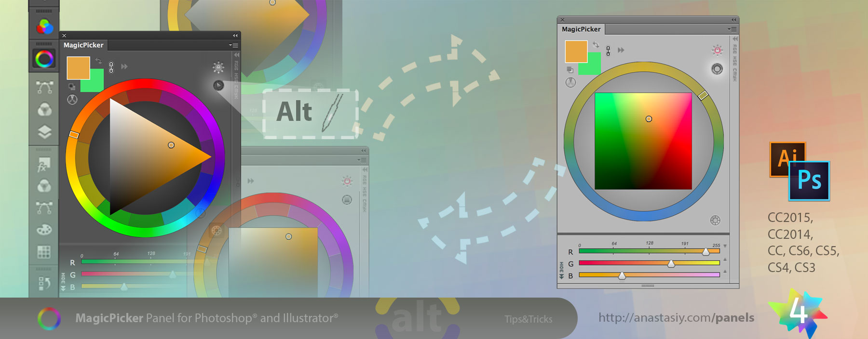Open the Layers stack toolbar icon
The width and height of the screenshot is (868, 339).
click(x=44, y=132)
